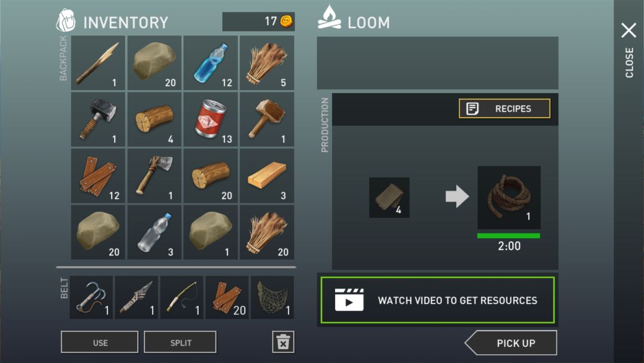Click the rope production output slot
This screenshot has height=363, width=644.
[509, 198]
